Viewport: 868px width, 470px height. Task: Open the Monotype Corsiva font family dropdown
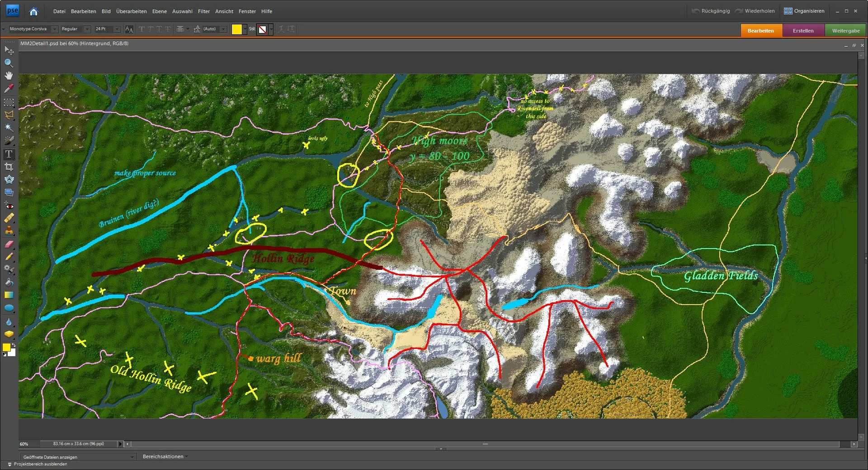(54, 29)
